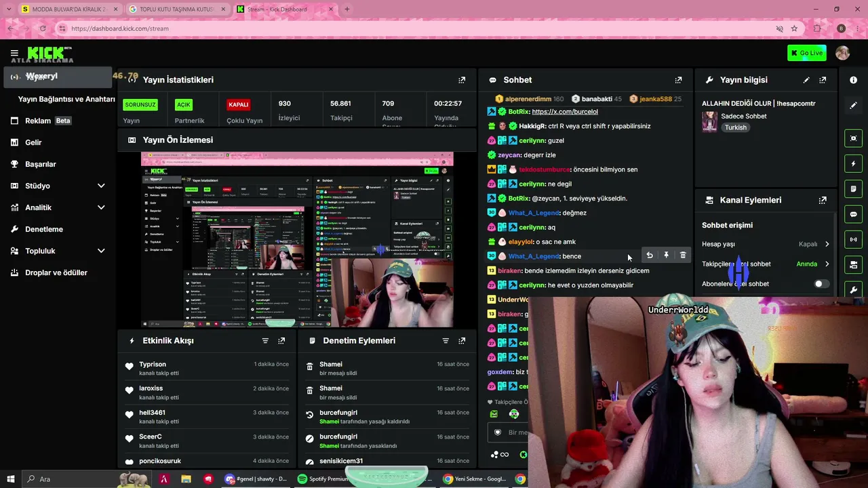Click the Sadece Sohbet category thumbnail

pos(709,121)
